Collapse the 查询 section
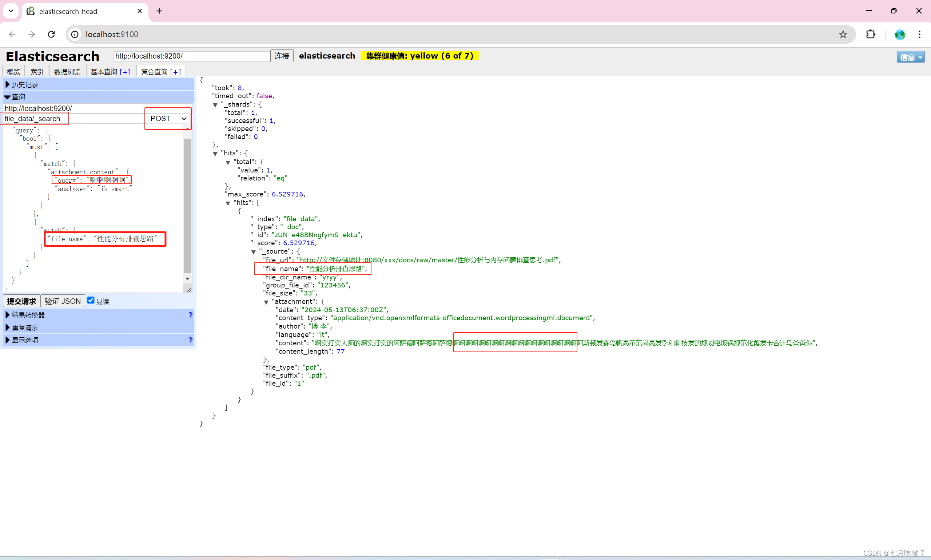 click(98, 97)
